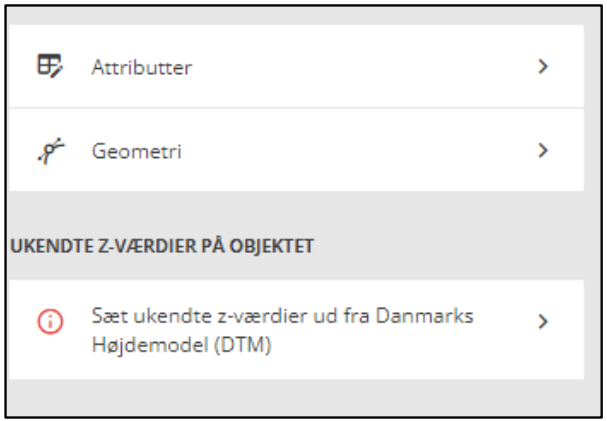Expand Attributter using its right chevron
The height and width of the screenshot is (421, 607).
[543, 67]
